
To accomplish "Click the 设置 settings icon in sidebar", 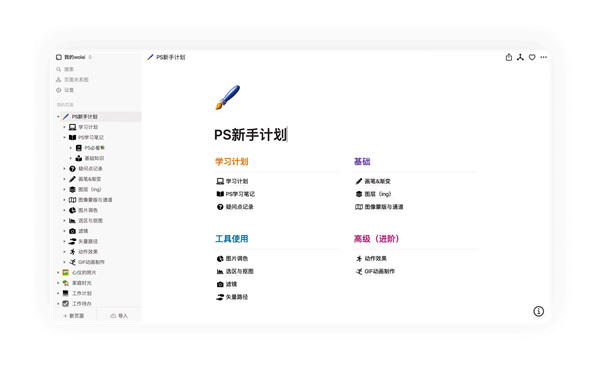I will point(59,90).
